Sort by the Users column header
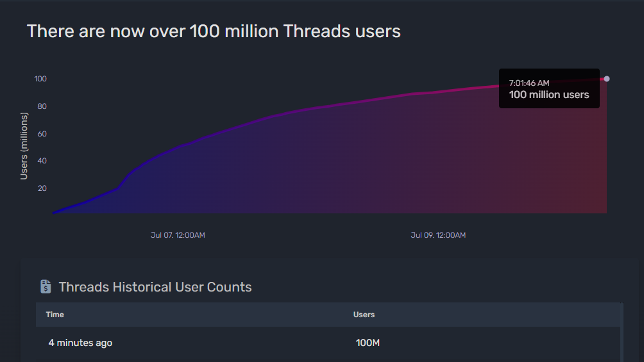This screenshot has height=362, width=644. (x=364, y=315)
